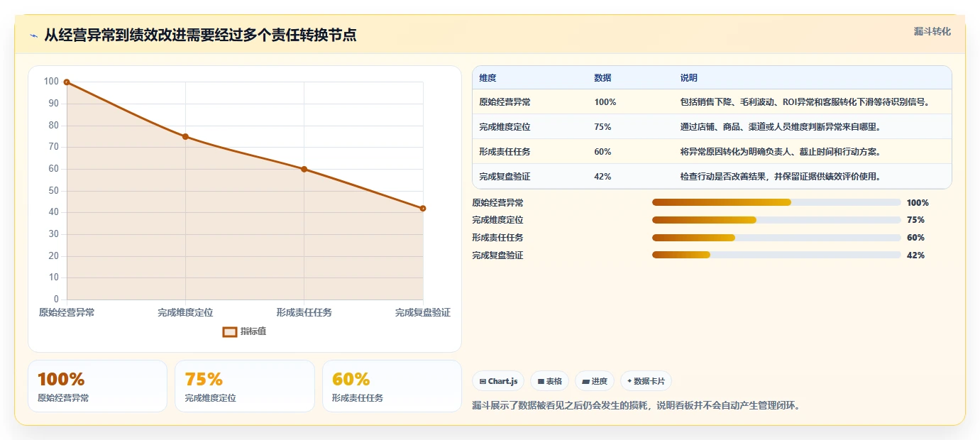Toggle the 指标值 legend swatch
980x440 pixels.
pyautogui.click(x=230, y=331)
